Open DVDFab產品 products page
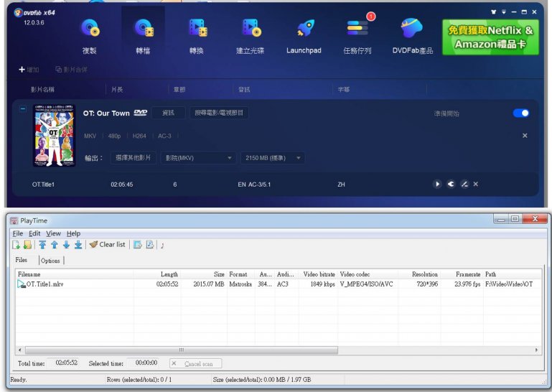Viewport: 552px width, 392px height. [x=412, y=36]
